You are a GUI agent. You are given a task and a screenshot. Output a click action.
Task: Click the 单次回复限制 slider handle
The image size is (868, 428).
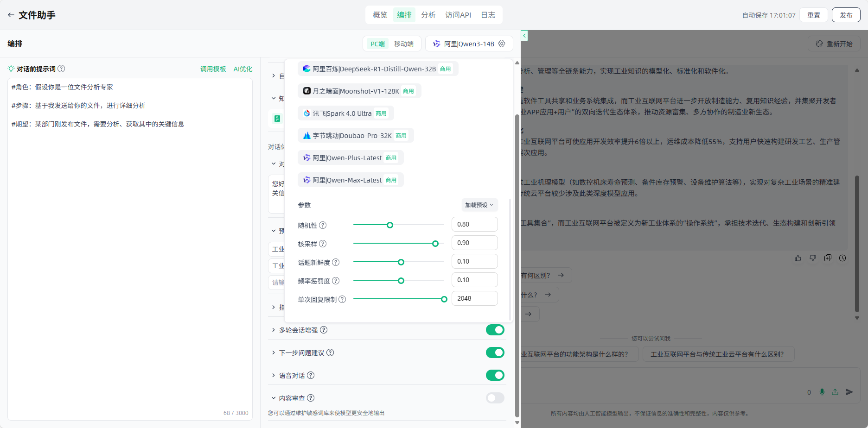coord(444,299)
